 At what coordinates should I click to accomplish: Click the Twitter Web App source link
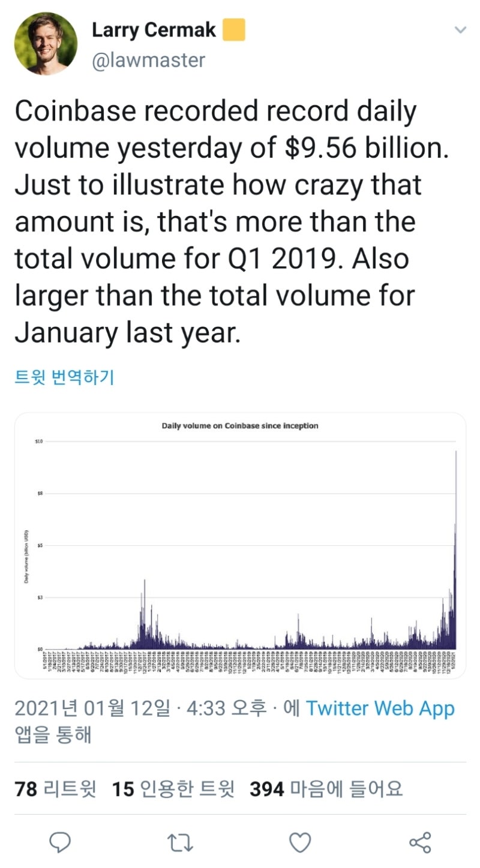pos(380,708)
